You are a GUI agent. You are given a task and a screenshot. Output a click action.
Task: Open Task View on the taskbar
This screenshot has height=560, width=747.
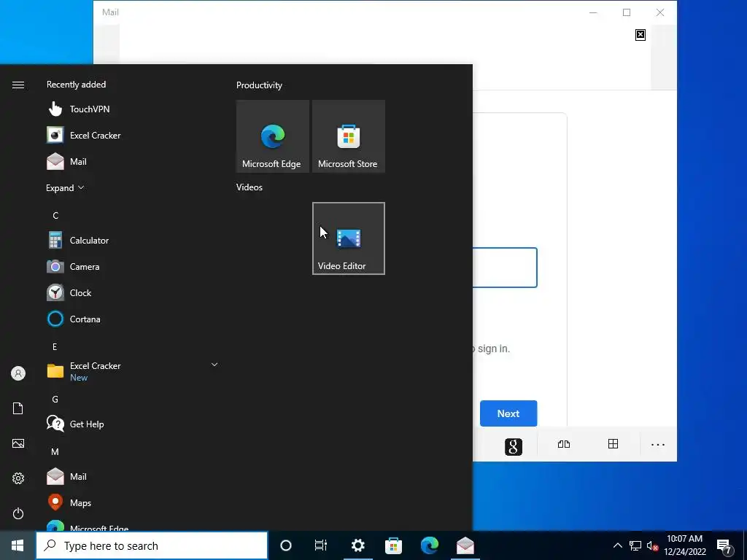click(321, 545)
